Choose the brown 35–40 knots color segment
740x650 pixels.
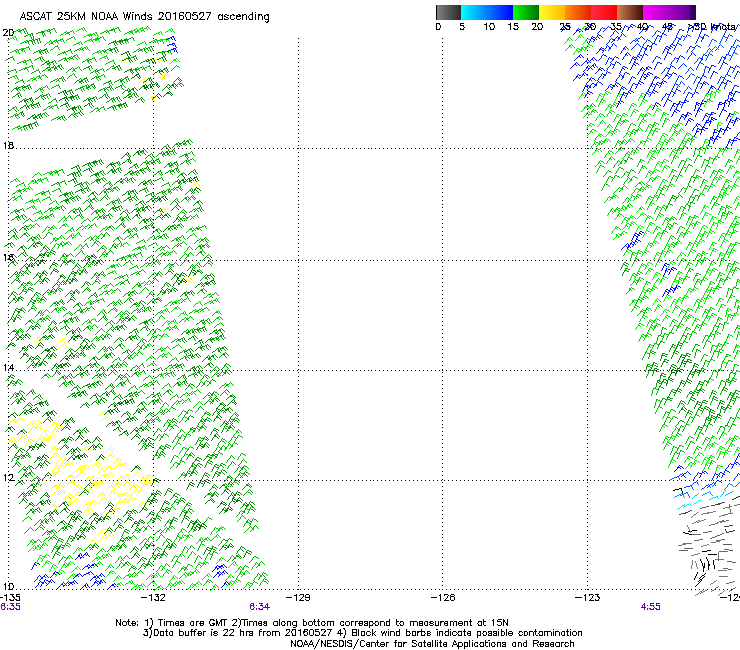coord(630,12)
